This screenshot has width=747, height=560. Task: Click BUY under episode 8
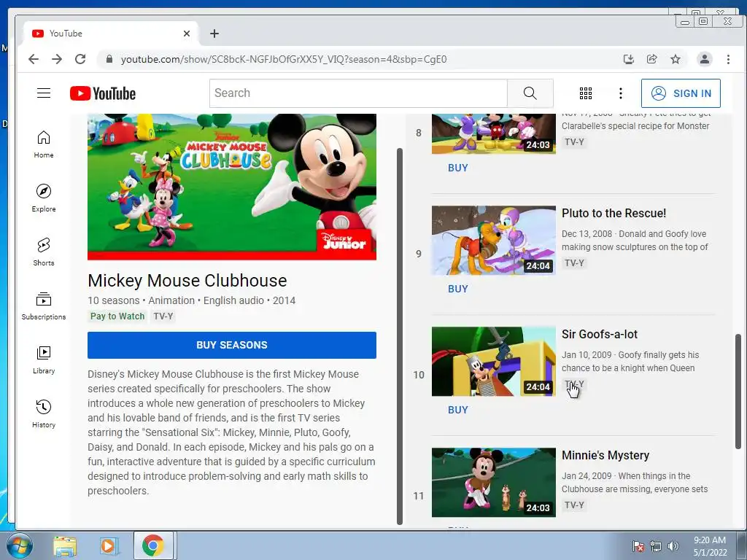458,168
